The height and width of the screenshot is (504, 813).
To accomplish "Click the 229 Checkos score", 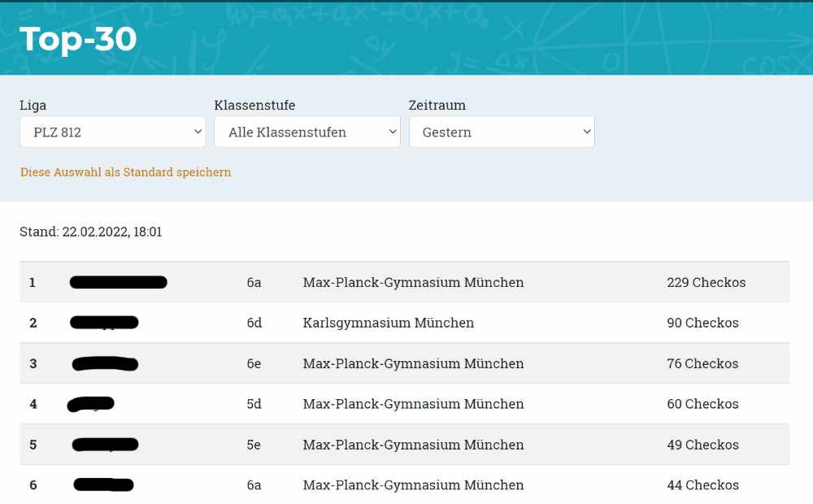I will (706, 283).
